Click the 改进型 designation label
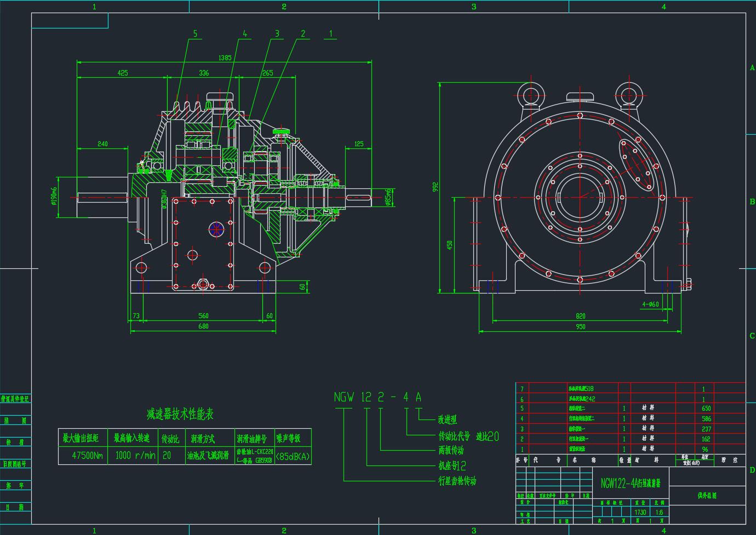 pos(447,419)
